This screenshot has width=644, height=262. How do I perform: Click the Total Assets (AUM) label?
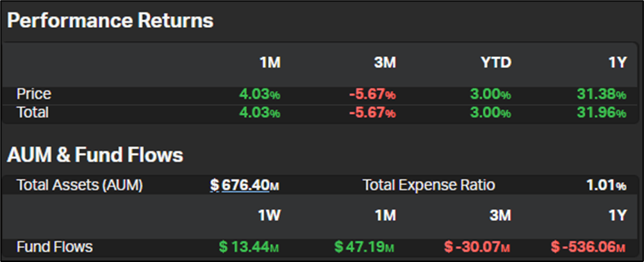point(80,185)
